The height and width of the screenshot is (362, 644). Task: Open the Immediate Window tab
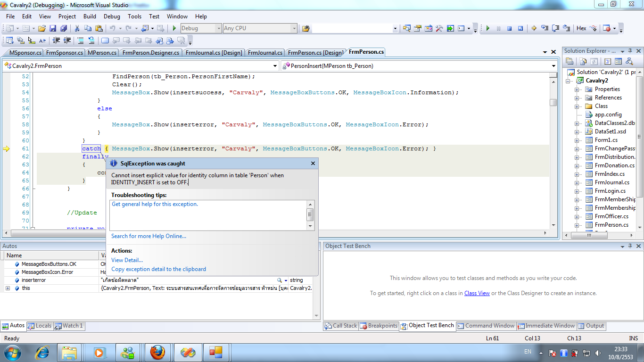click(546, 326)
